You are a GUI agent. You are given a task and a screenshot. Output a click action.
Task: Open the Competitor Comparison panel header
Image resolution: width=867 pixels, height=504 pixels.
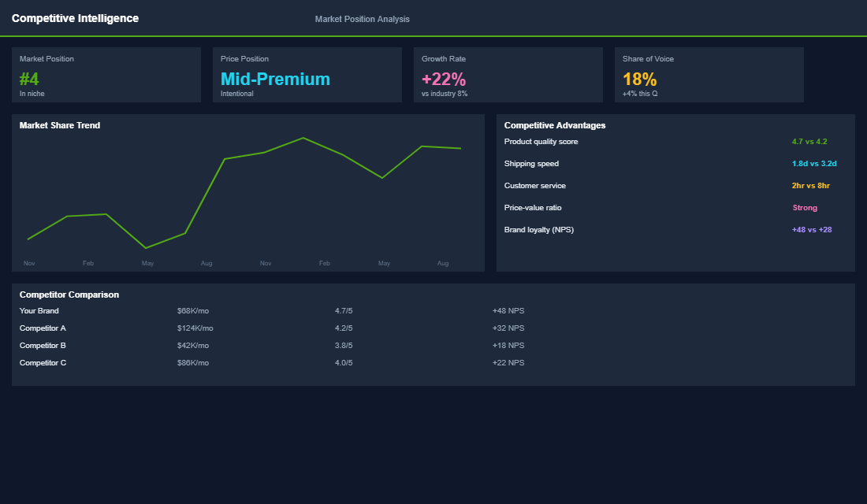tap(69, 294)
